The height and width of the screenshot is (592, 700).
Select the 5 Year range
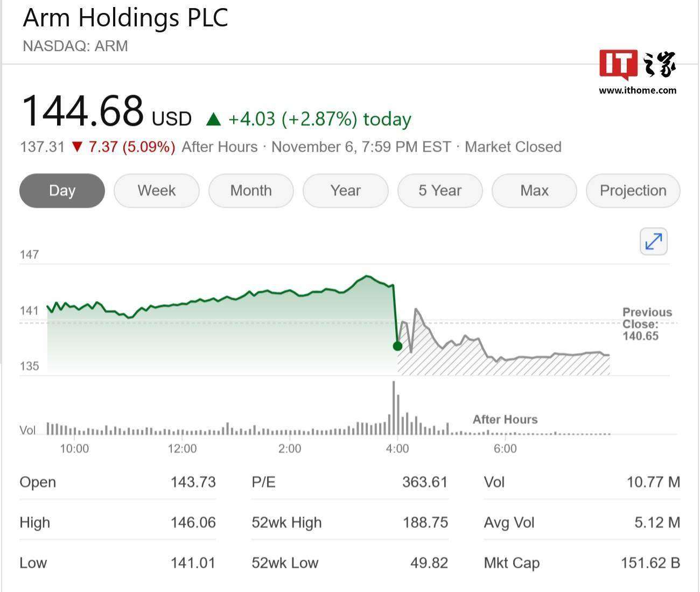click(x=440, y=191)
